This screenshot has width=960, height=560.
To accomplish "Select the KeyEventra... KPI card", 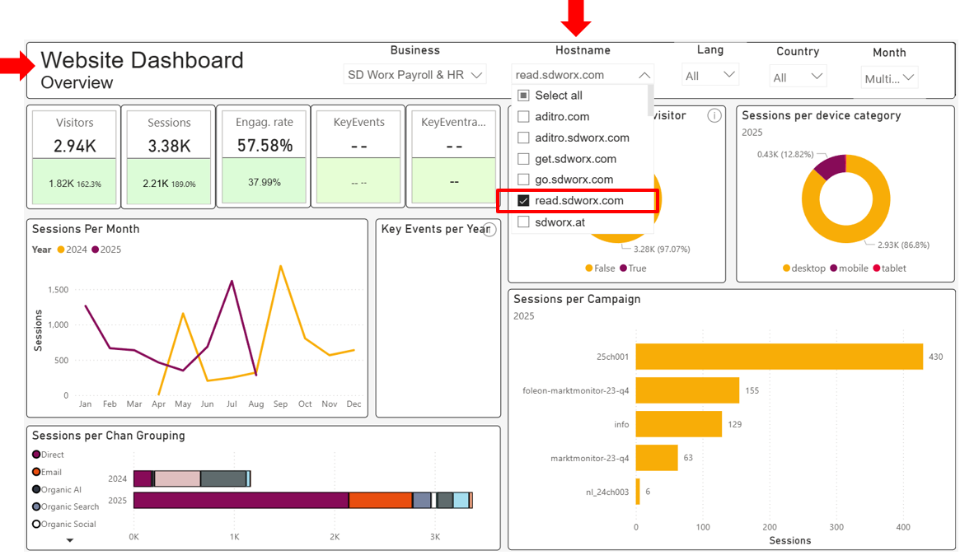I will (454, 157).
